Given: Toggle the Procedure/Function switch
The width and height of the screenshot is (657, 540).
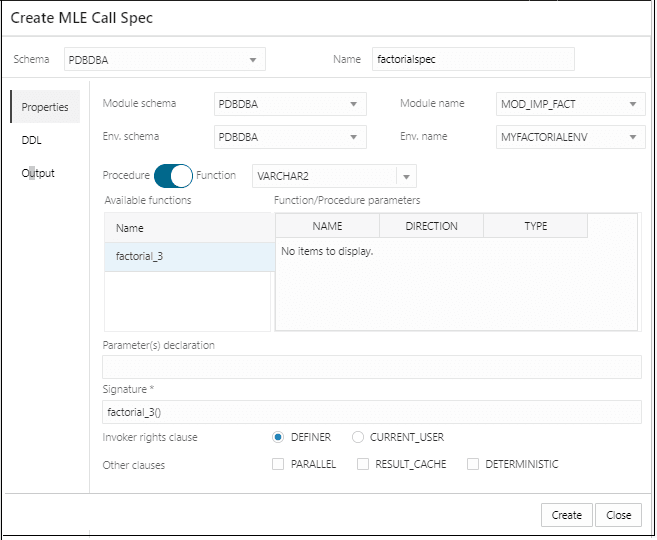Looking at the screenshot, I should point(173,176).
